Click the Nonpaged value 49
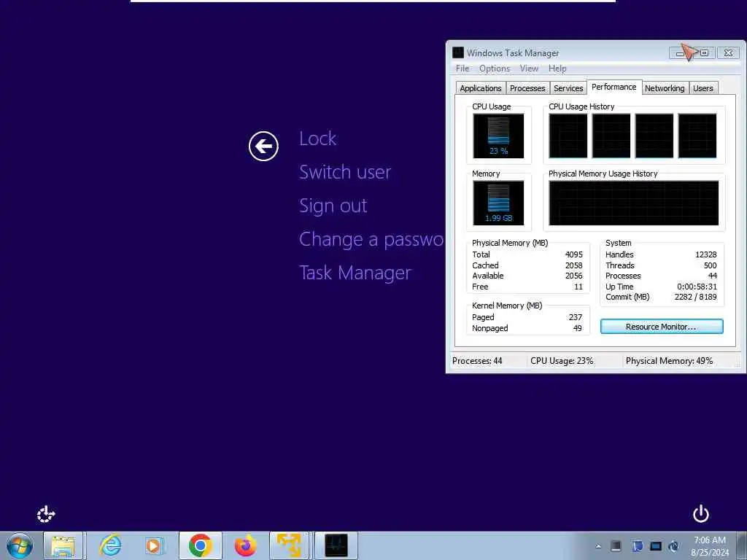Image resolution: width=747 pixels, height=560 pixels. tap(578, 329)
